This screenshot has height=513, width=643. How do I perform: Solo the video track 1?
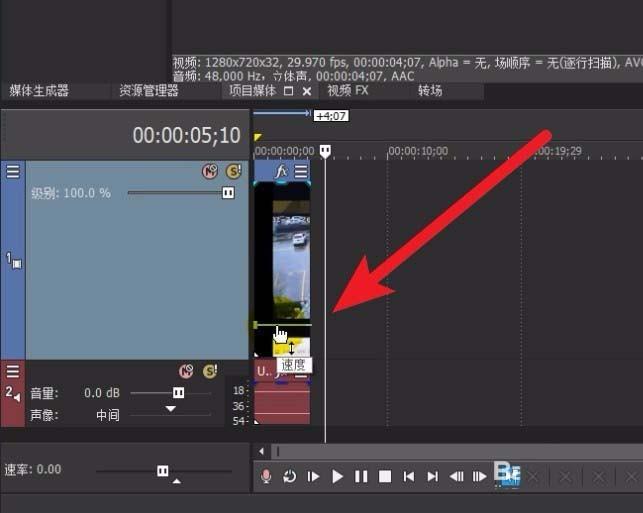pos(233,171)
